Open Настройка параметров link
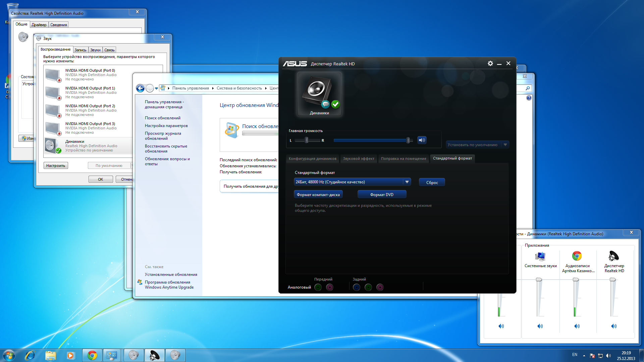Viewport: 644px width, 362px height. pos(166,126)
